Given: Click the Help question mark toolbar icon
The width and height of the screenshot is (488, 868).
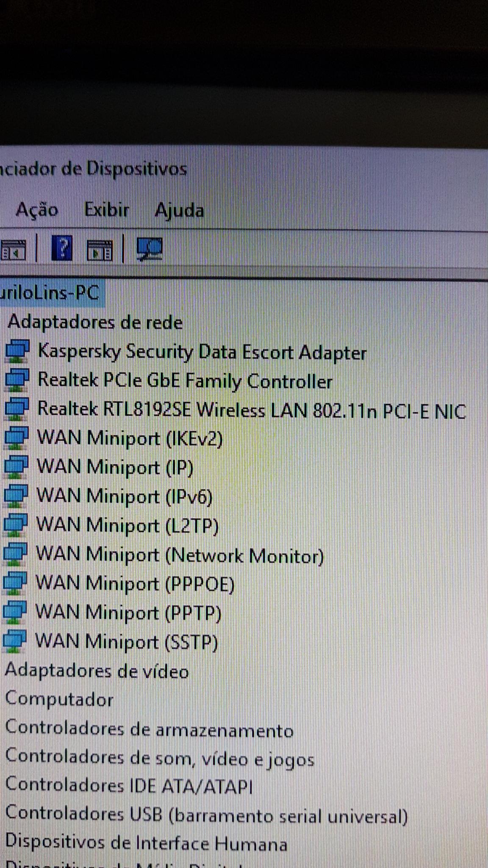Looking at the screenshot, I should coord(61,248).
